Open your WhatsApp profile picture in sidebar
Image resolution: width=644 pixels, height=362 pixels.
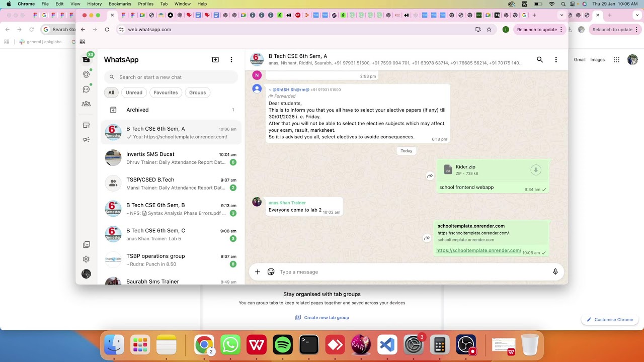point(86,274)
